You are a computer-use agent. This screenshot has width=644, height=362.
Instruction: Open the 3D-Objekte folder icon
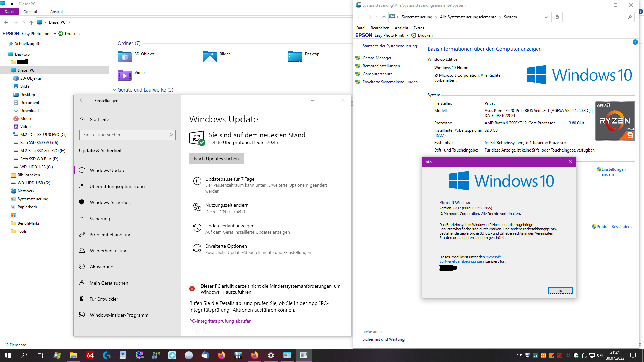point(124,56)
